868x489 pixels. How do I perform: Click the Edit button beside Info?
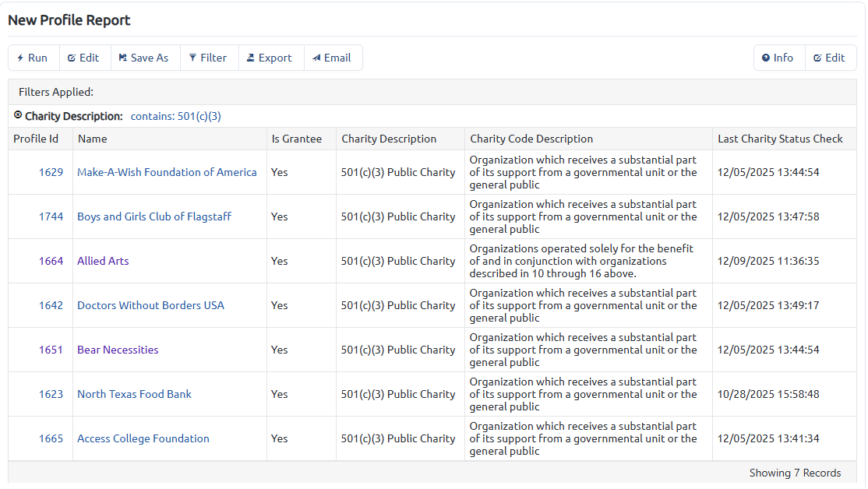click(x=831, y=58)
